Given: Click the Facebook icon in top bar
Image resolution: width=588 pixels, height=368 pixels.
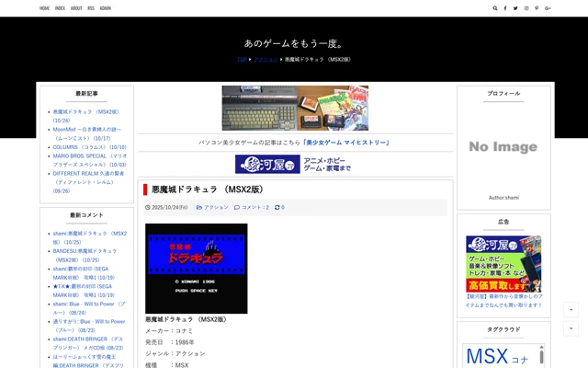Looking at the screenshot, I should (504, 8).
